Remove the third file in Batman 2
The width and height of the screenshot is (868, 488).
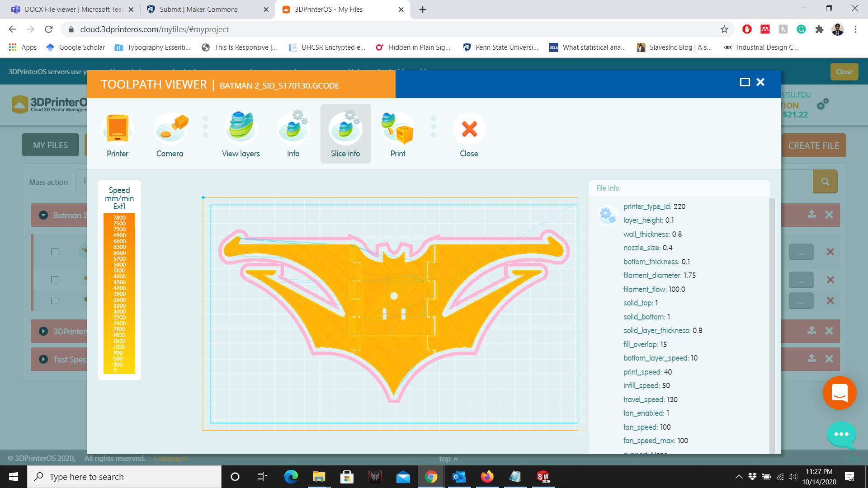click(x=830, y=301)
